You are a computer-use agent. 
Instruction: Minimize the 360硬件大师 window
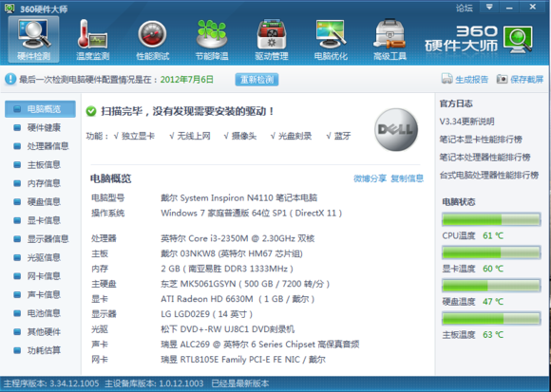click(509, 7)
